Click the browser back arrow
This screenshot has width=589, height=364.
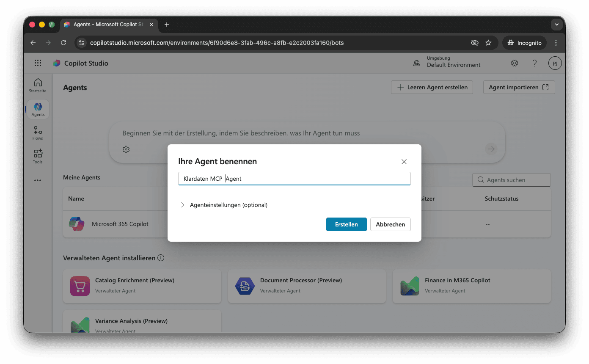[33, 43]
